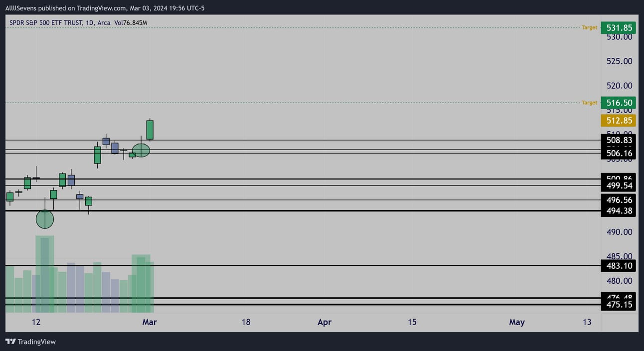
Task: Click the current price 512.85 label
Action: click(x=619, y=121)
